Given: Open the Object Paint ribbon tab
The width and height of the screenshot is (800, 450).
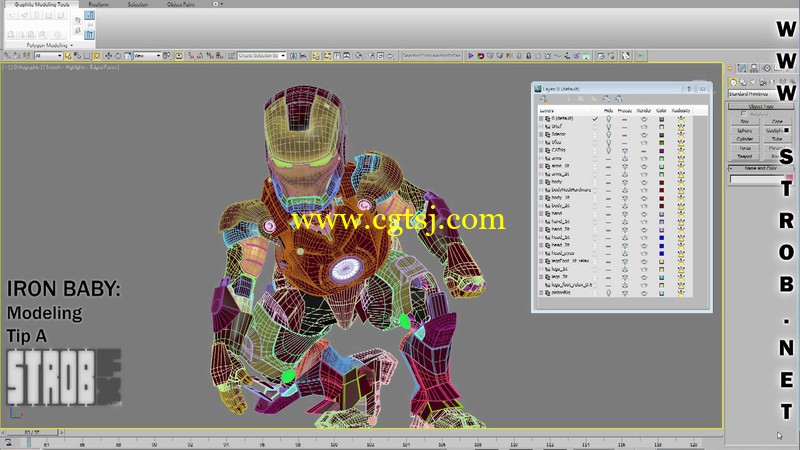Looking at the screenshot, I should coord(181,4).
